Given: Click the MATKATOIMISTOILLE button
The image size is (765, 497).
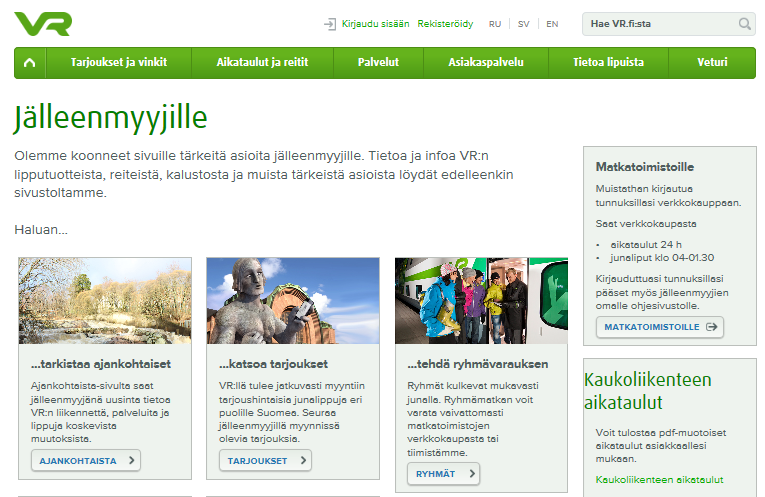Looking at the screenshot, I should (660, 327).
